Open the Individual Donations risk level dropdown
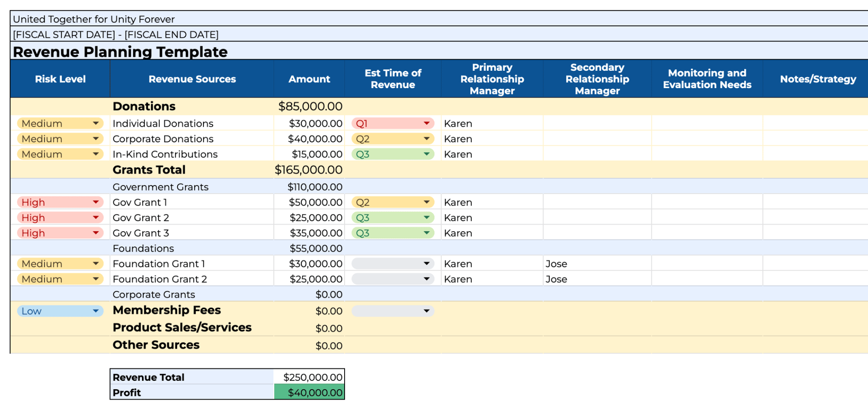868x410 pixels. 60,124
